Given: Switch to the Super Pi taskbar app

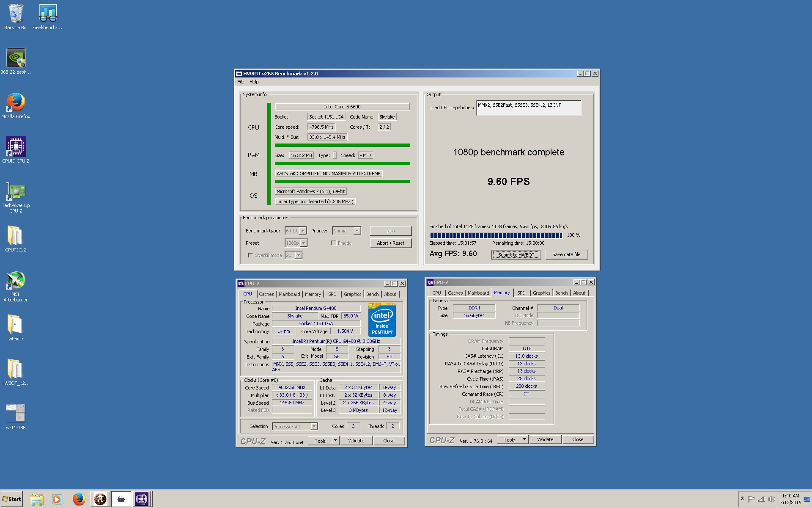Looking at the screenshot, I should (x=100, y=499).
